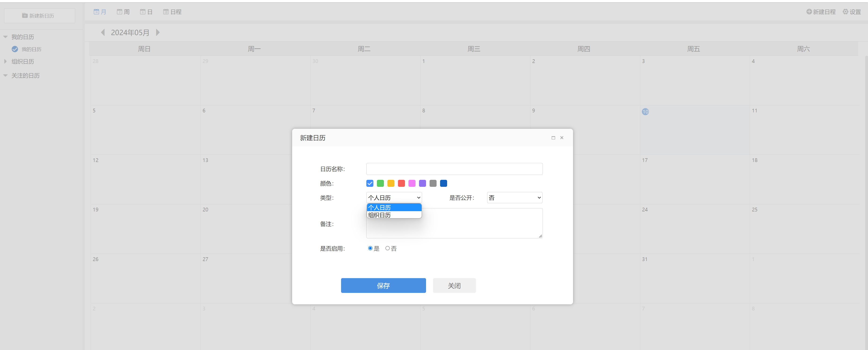
Task: Select 否 radio for 是否启用
Action: click(x=387, y=248)
